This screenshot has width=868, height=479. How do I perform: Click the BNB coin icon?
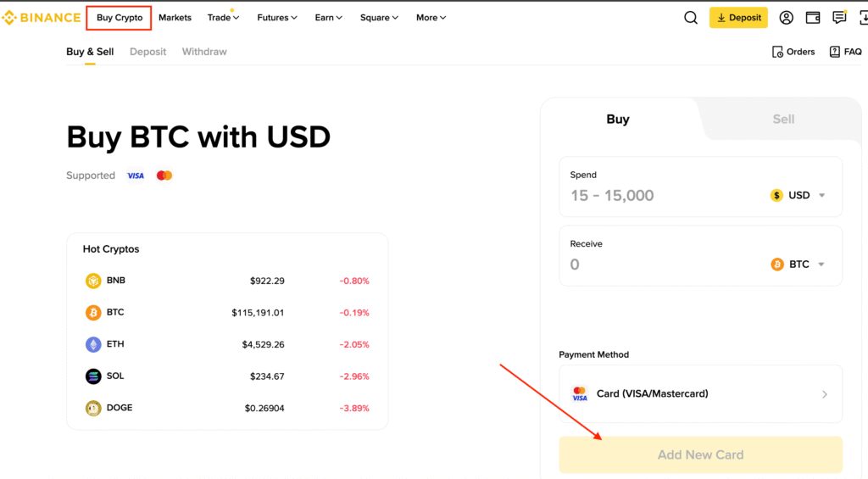(x=93, y=281)
